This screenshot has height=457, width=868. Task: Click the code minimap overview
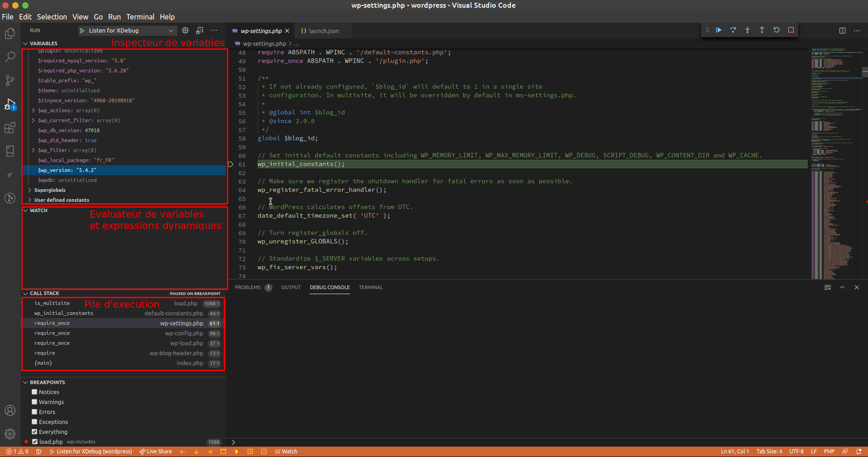coord(836,163)
